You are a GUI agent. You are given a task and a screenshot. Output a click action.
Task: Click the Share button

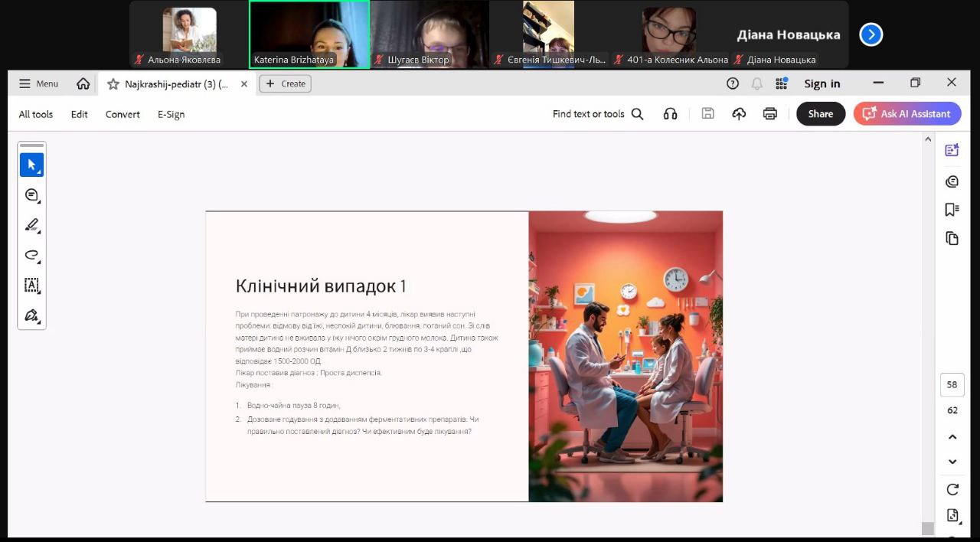tap(820, 114)
